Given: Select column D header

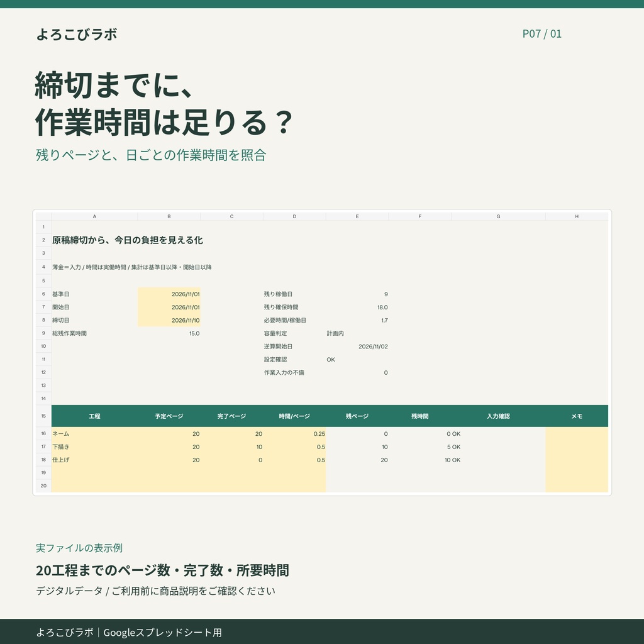Looking at the screenshot, I should [x=294, y=216].
